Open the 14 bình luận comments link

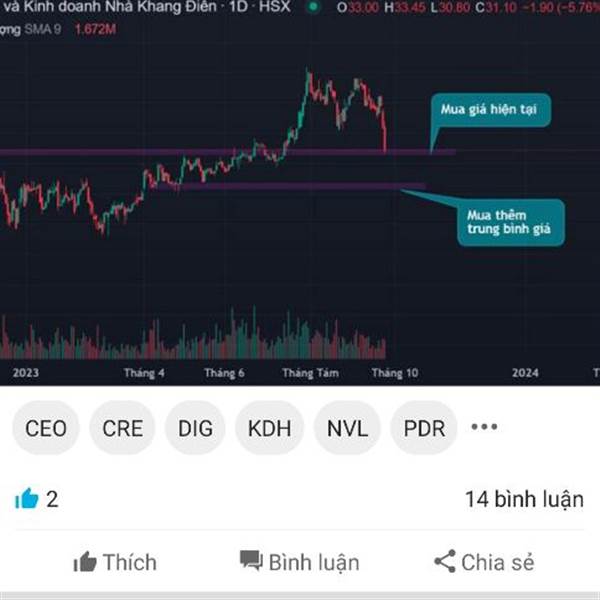[524, 499]
